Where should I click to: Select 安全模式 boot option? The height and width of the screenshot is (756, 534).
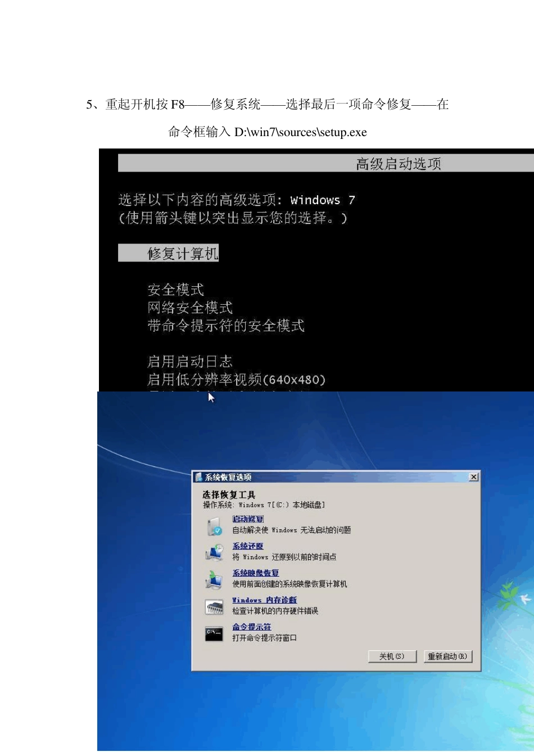175,290
